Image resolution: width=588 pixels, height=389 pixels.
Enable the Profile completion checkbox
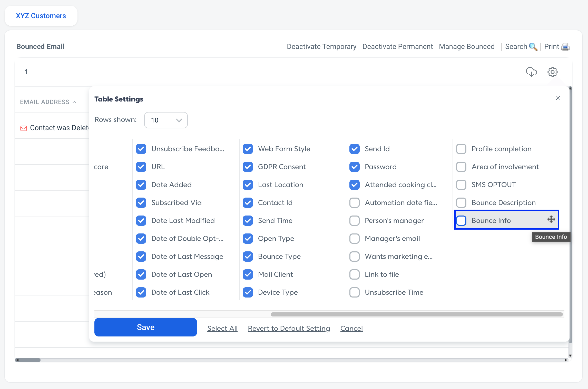[x=461, y=149]
